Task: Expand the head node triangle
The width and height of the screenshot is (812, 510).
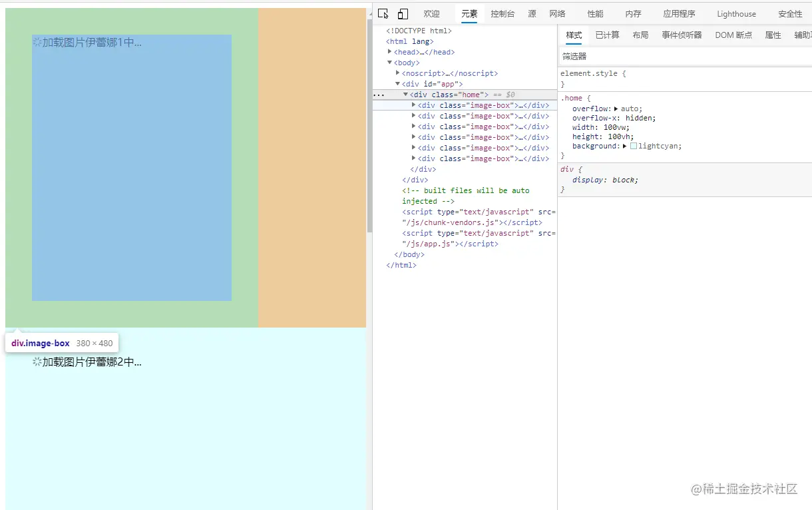Action: (x=390, y=52)
